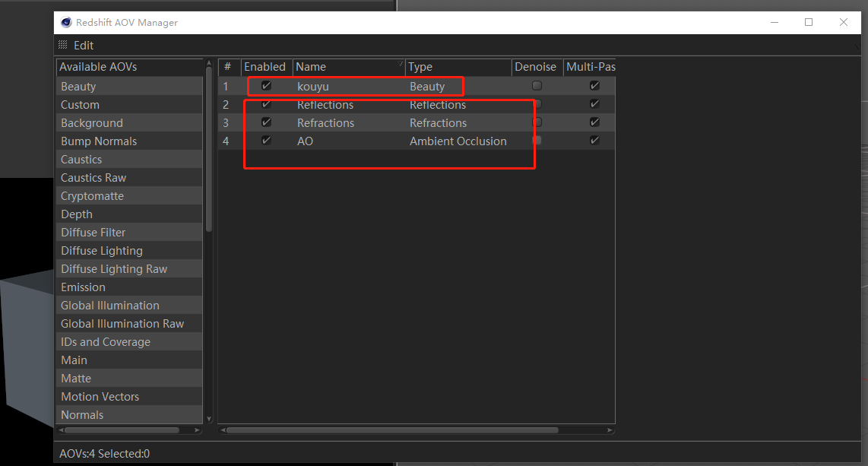Click the # column header
The image size is (868, 466).
[x=230, y=67]
